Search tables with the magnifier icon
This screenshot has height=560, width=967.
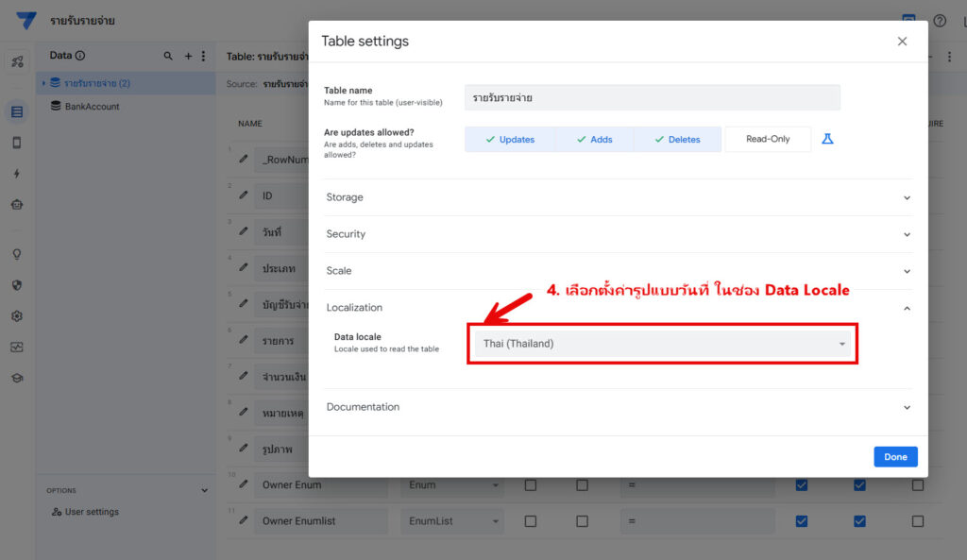[x=168, y=56]
